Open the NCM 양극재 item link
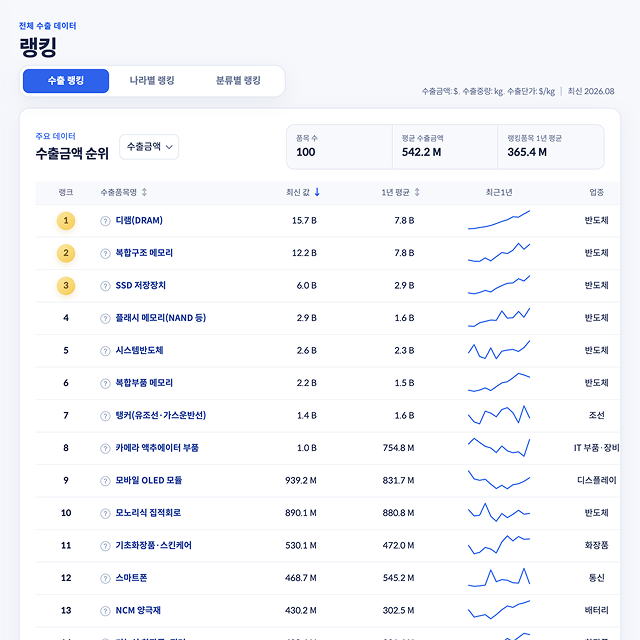The image size is (640, 640). click(138, 610)
